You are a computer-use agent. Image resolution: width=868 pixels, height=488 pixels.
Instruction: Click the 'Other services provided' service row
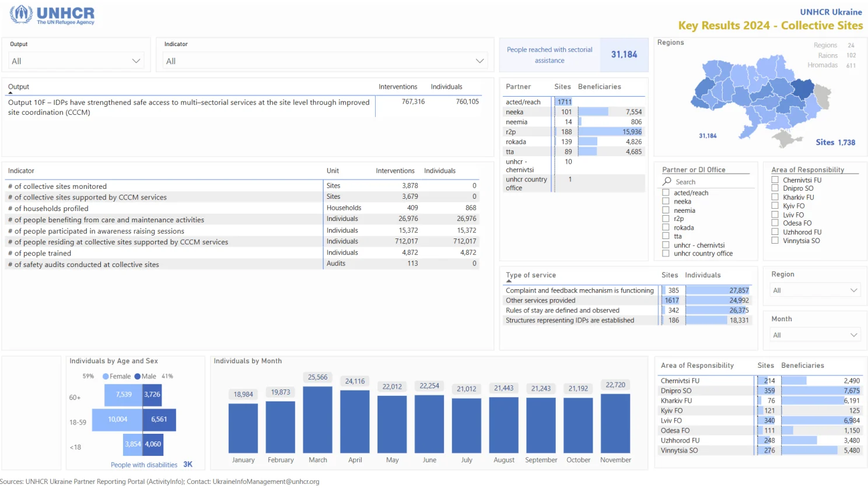(x=627, y=301)
